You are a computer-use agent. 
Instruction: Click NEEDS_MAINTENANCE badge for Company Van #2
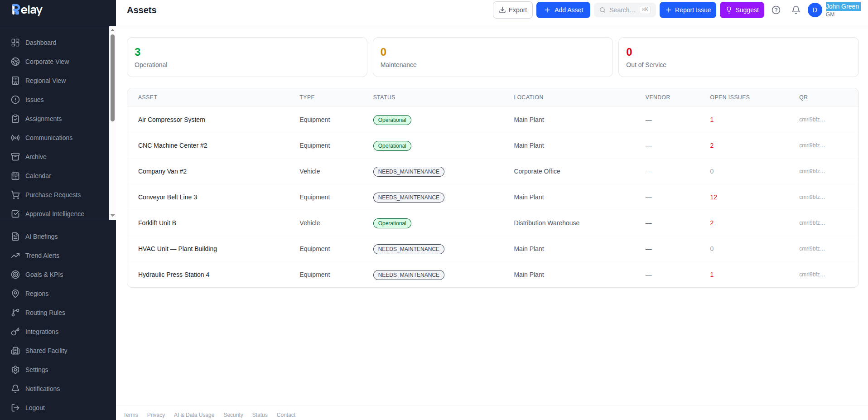tap(409, 172)
